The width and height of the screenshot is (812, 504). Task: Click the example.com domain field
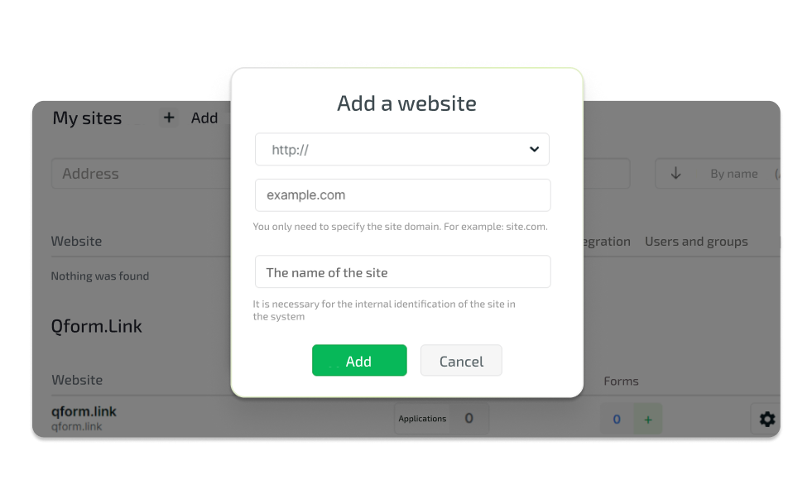pos(402,195)
